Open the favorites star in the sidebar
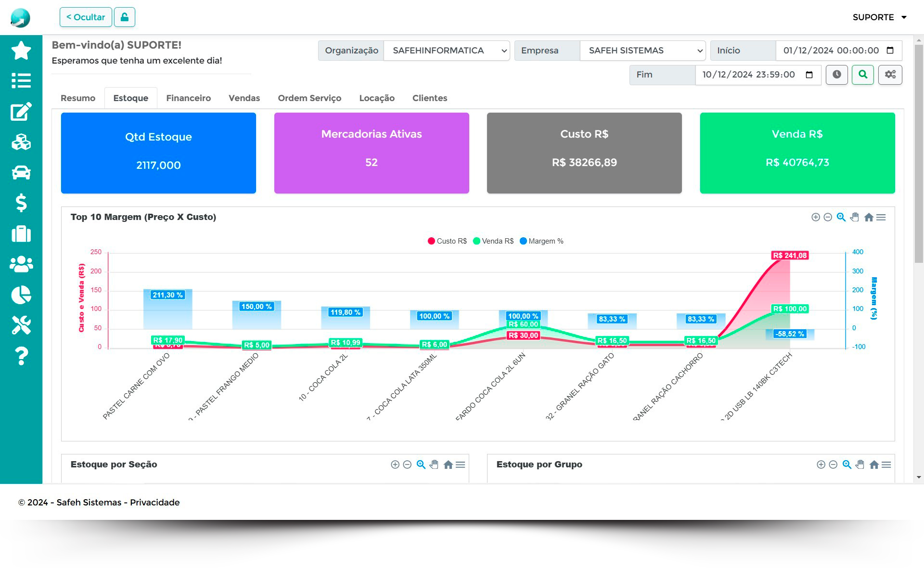The height and width of the screenshot is (568, 924). (x=21, y=51)
